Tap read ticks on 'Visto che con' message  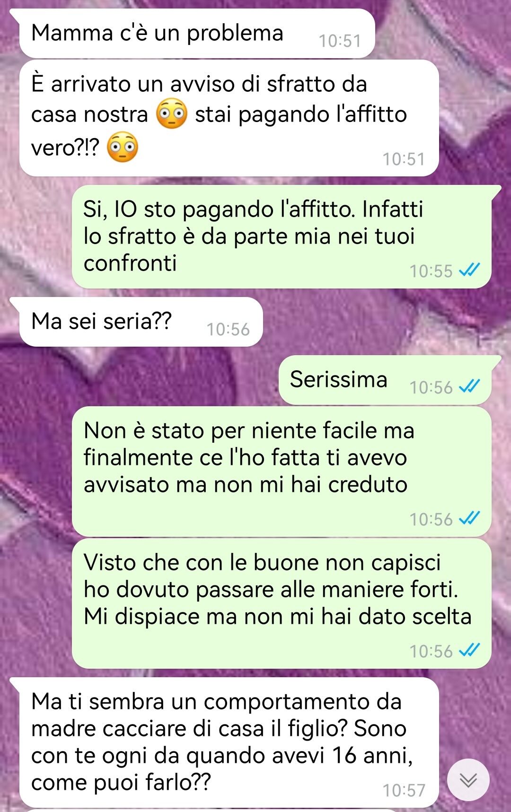(x=470, y=650)
